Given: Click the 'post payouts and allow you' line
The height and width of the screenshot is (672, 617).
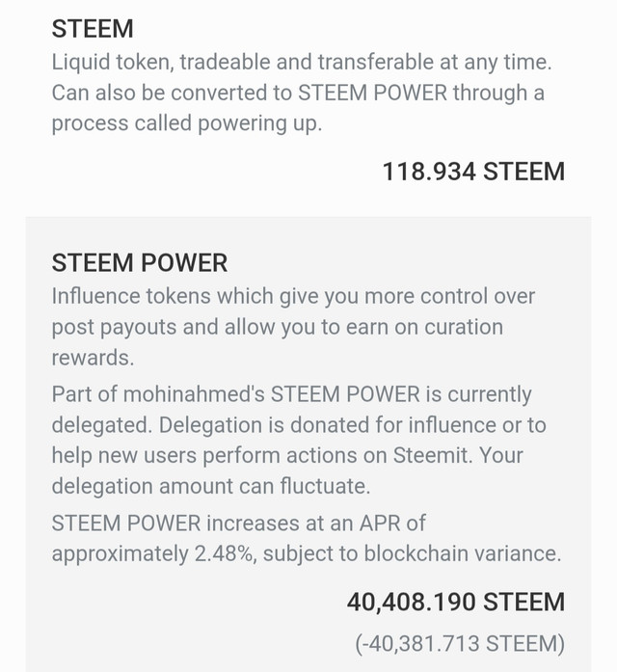Looking at the screenshot, I should 278,328.
